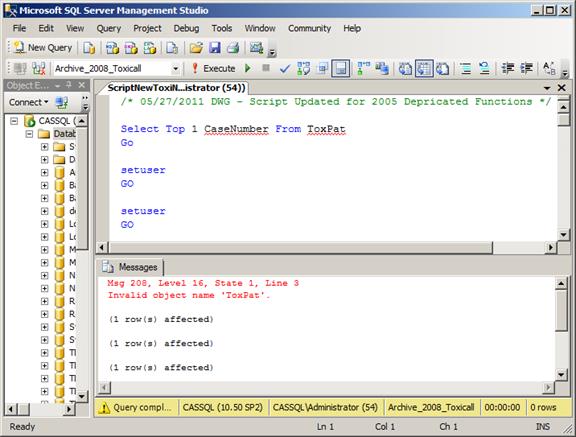Screen dimensions: 576x437
Task: Open the Archive_2008_Toxicall database dropdown
Action: click(176, 69)
